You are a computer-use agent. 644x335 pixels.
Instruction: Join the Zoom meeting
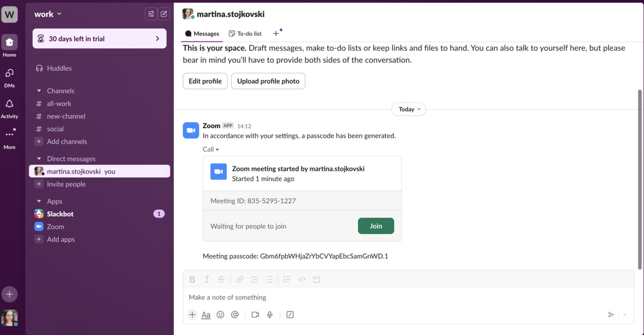(376, 226)
